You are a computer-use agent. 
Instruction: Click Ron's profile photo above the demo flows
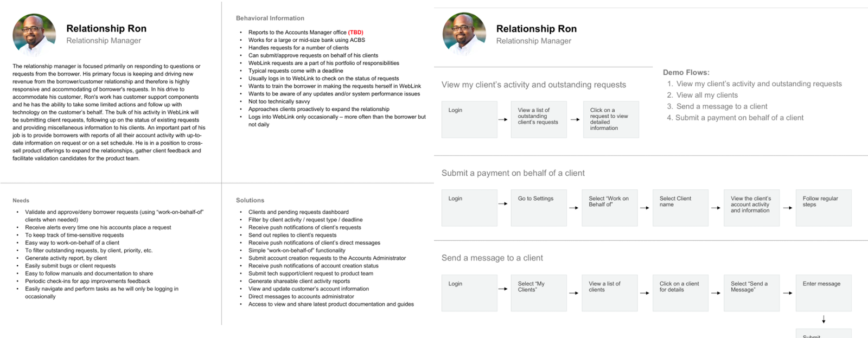[464, 34]
